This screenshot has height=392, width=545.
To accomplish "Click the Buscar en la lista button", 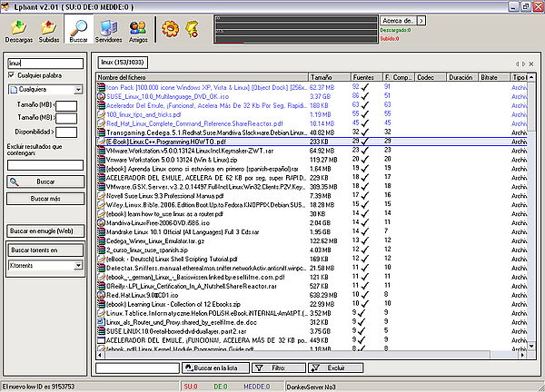I will click(x=215, y=368).
